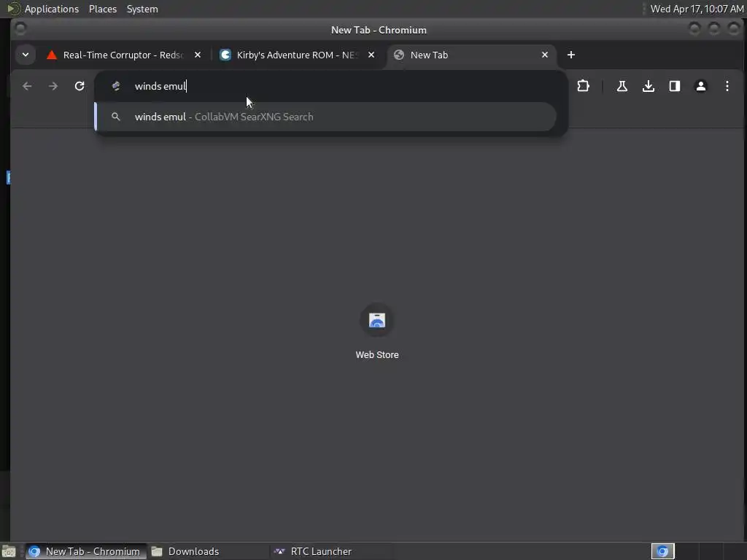Go back using the back arrow
The image size is (747, 560).
tap(27, 86)
